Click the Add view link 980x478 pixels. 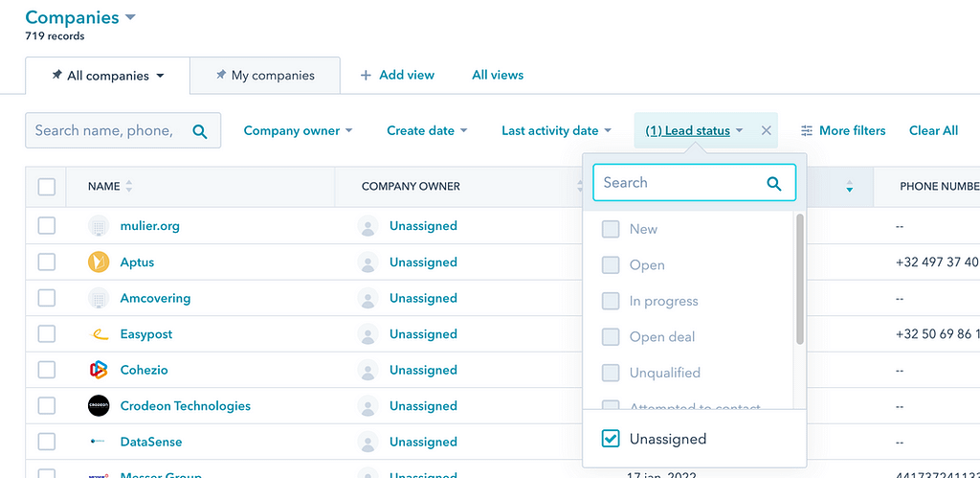point(406,75)
